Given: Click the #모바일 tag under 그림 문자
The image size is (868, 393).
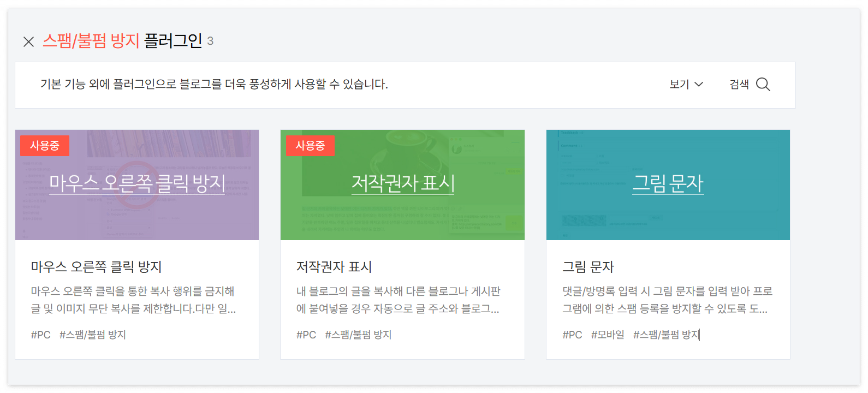Looking at the screenshot, I should point(608,335).
